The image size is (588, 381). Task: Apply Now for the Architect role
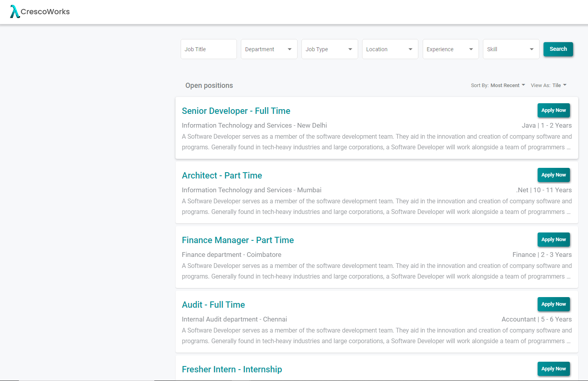(x=553, y=175)
